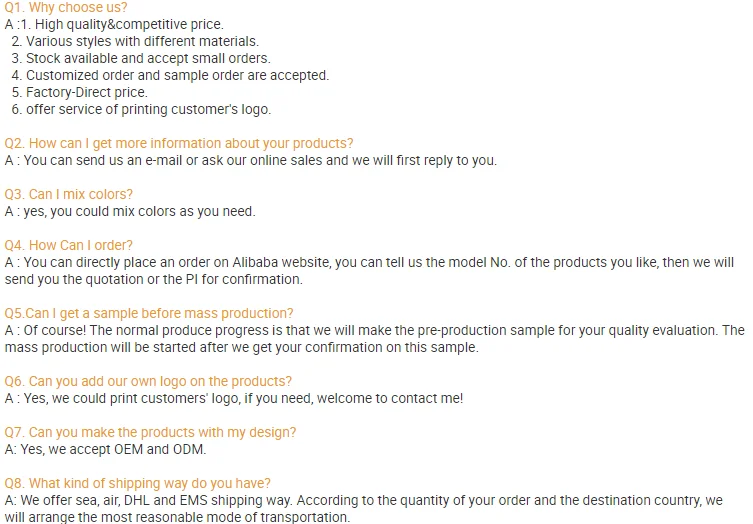
Task: Click 'Stock available and accept small orders'
Action: (148, 58)
